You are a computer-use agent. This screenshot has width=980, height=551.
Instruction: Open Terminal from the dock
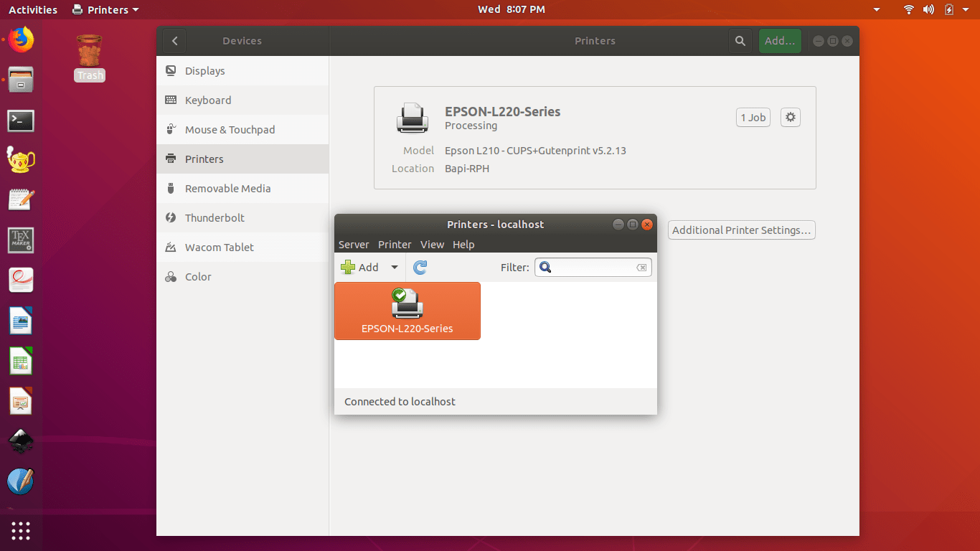click(x=21, y=121)
